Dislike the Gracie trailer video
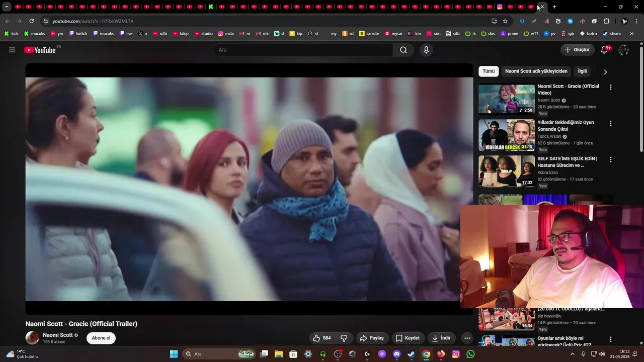 pyautogui.click(x=344, y=338)
